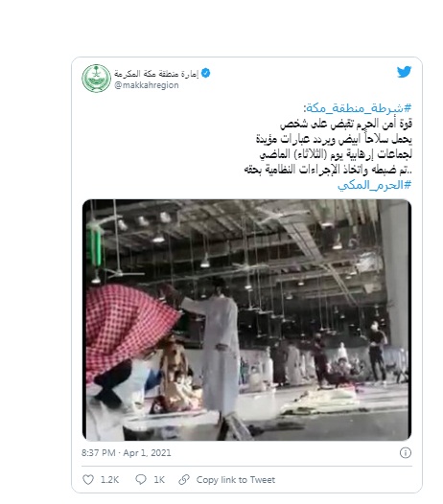Open the @makkahregion handle
The height and width of the screenshot is (504, 443).
coord(147,85)
